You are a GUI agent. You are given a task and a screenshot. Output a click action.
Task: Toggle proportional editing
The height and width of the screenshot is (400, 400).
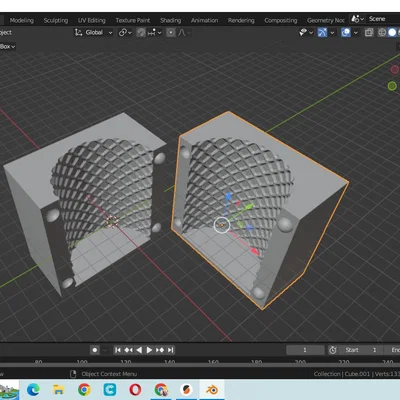pos(171,32)
